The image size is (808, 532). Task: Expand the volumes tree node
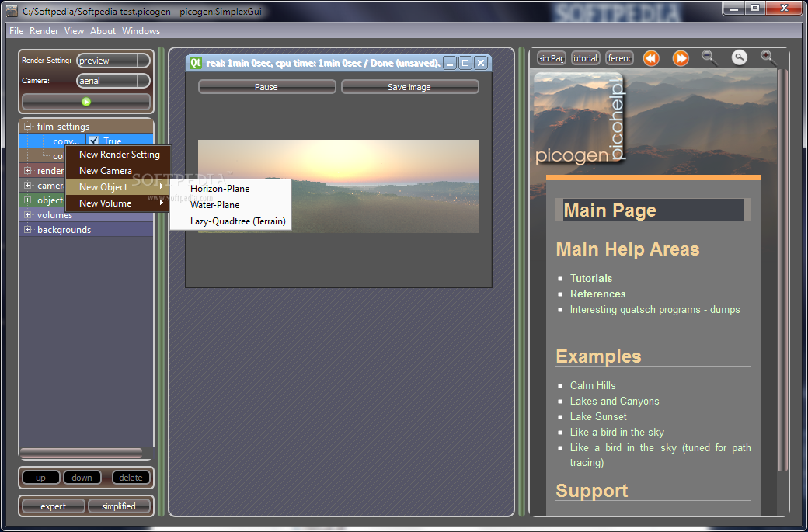pyautogui.click(x=28, y=215)
